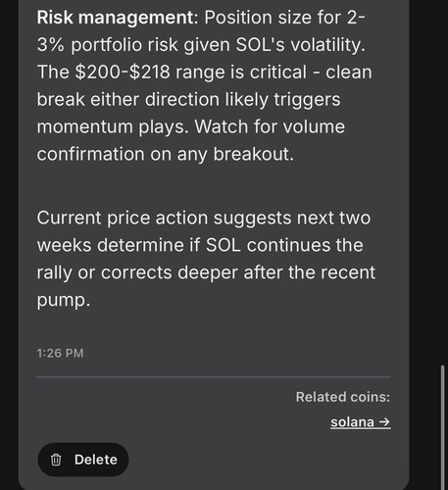Click the Related coins label
Screen dimensions: 448x490
tap(343, 397)
